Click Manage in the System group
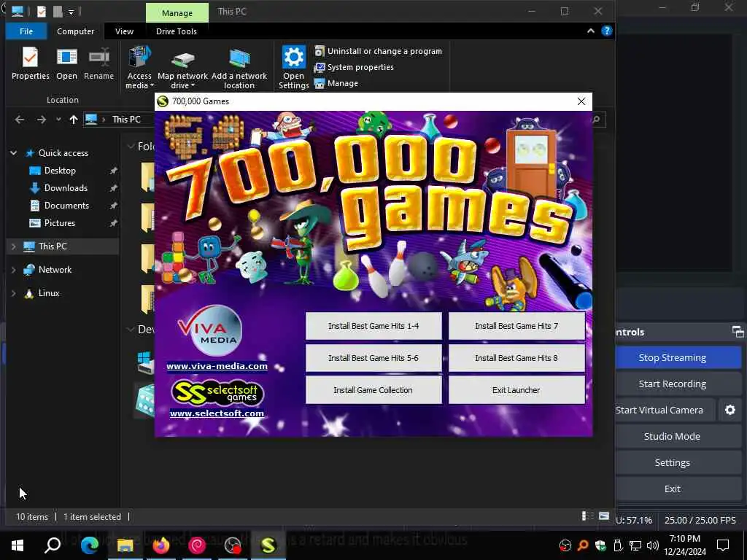 pyautogui.click(x=336, y=83)
